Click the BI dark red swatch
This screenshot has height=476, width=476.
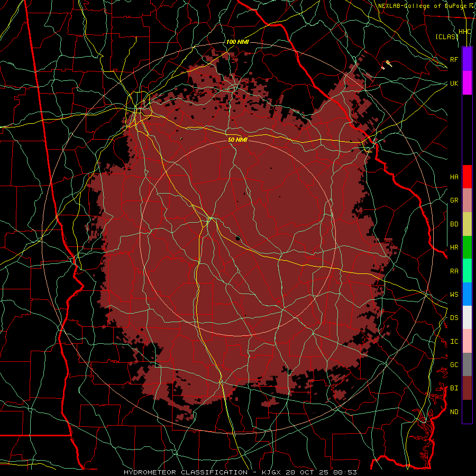pyautogui.click(x=467, y=388)
